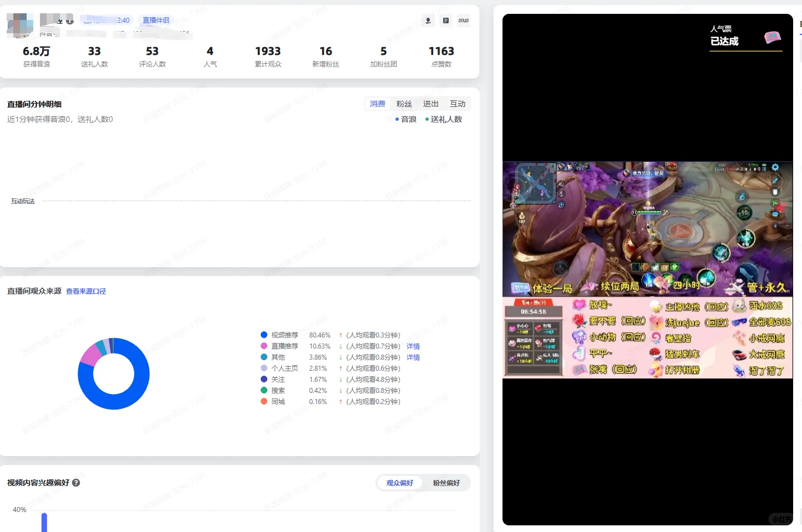
Task: Click the 10.63% percentage value
Action: tap(319, 346)
